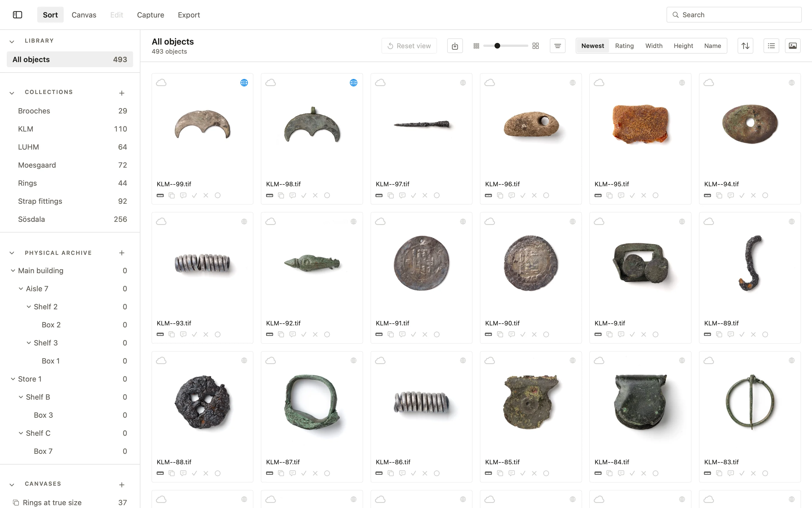Click the ruler scale icon under KLM--87.tif
This screenshot has height=508, width=812.
point(270,473)
